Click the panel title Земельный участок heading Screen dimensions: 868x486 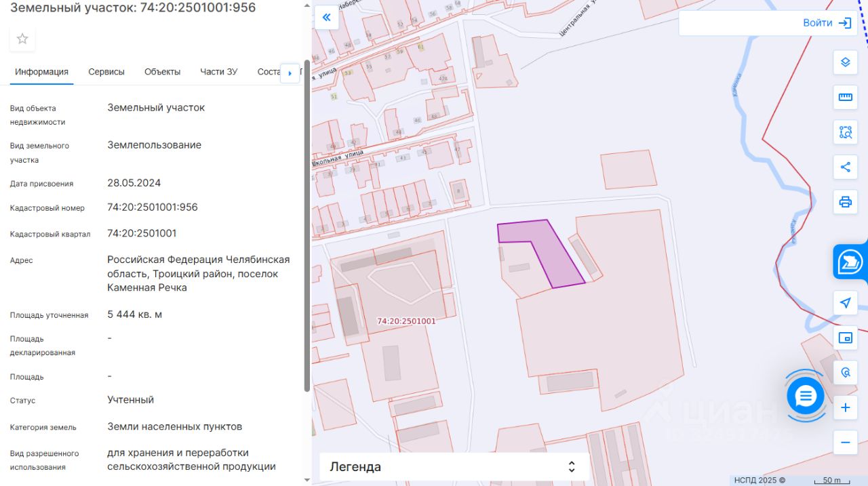click(x=134, y=8)
